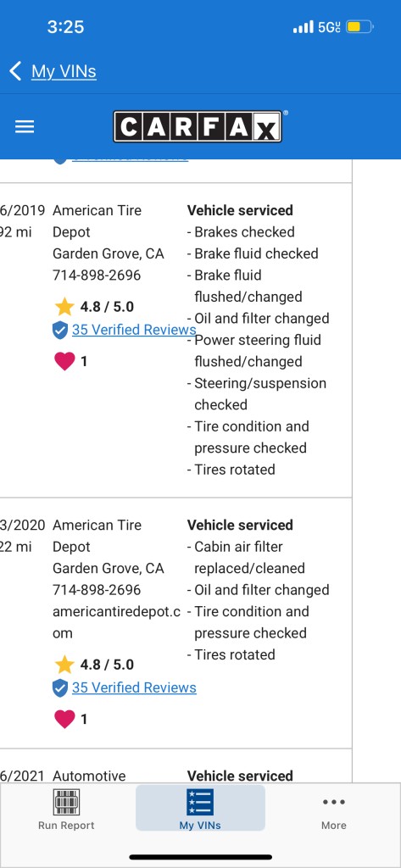
Task: Tap the yellow star rating in the 2019 entry
Action: point(64,306)
